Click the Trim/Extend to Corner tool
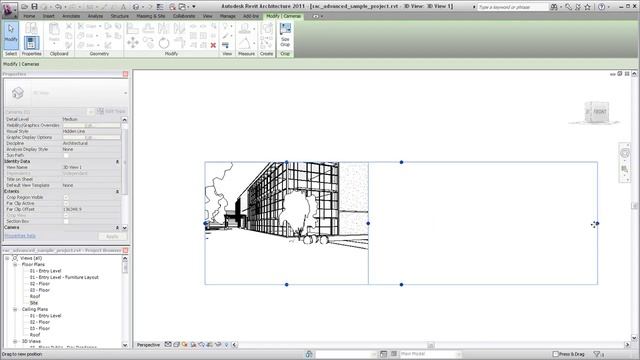 [x=180, y=42]
